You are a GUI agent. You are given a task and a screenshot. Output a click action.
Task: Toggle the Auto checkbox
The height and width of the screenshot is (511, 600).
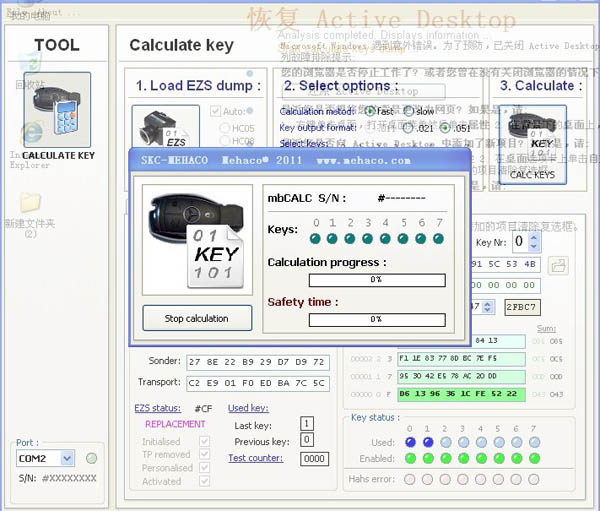[215, 111]
